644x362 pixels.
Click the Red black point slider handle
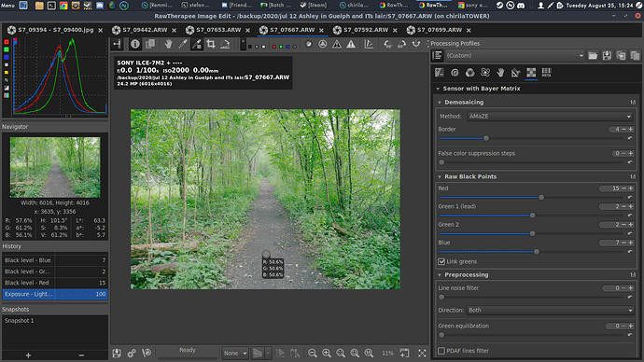click(541, 198)
